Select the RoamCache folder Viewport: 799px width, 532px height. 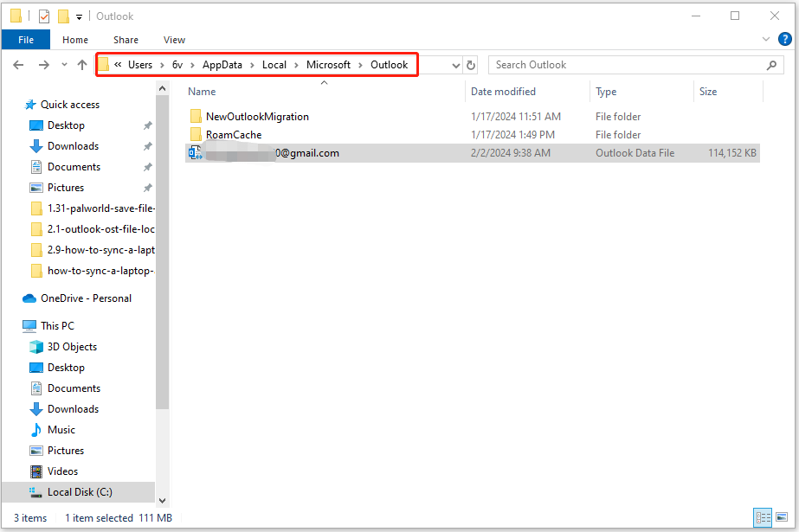pyautogui.click(x=234, y=135)
